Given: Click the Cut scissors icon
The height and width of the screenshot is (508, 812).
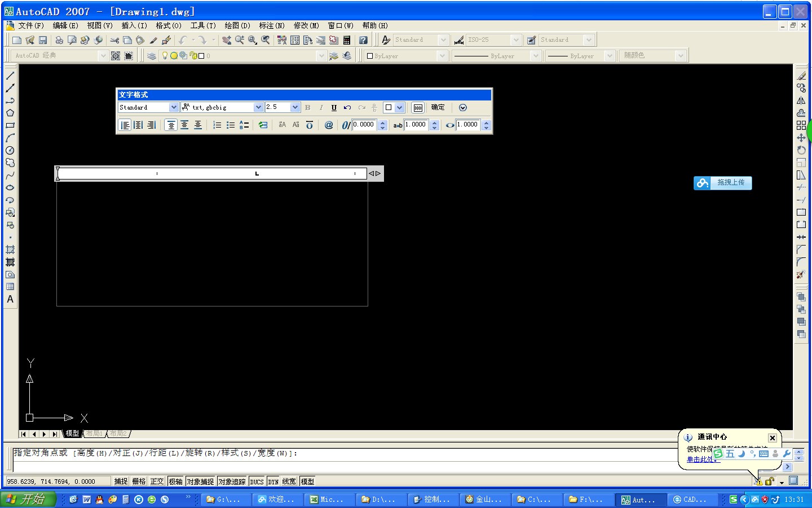Looking at the screenshot, I should tap(114, 40).
